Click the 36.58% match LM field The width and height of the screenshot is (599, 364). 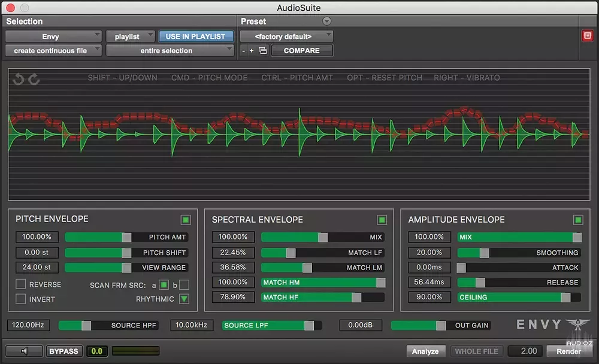[x=233, y=268]
